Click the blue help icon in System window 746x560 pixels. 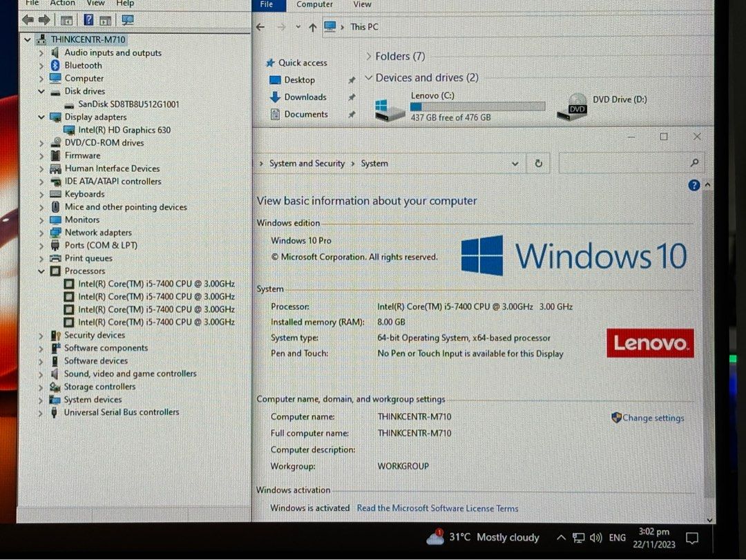(694, 184)
